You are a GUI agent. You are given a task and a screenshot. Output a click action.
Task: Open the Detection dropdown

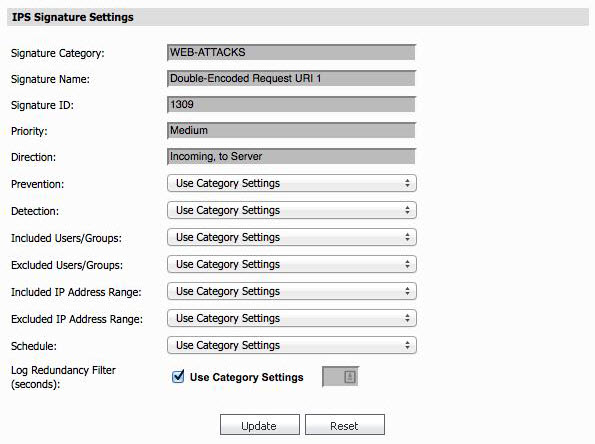coord(291,210)
